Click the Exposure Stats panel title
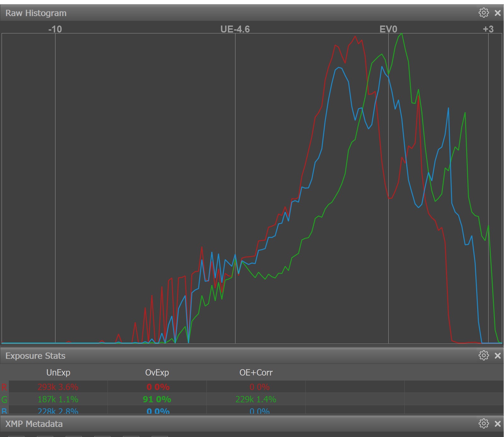The width and height of the screenshot is (504, 437). pyautogui.click(x=35, y=356)
